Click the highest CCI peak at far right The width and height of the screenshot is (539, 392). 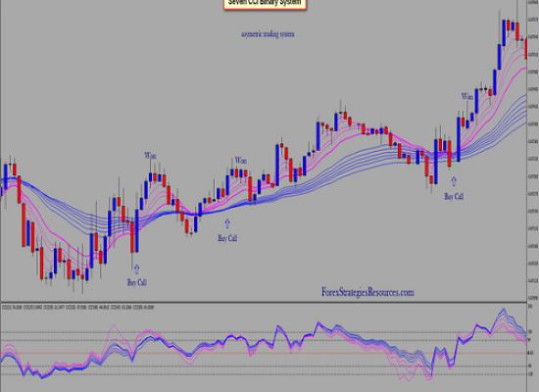pos(504,310)
